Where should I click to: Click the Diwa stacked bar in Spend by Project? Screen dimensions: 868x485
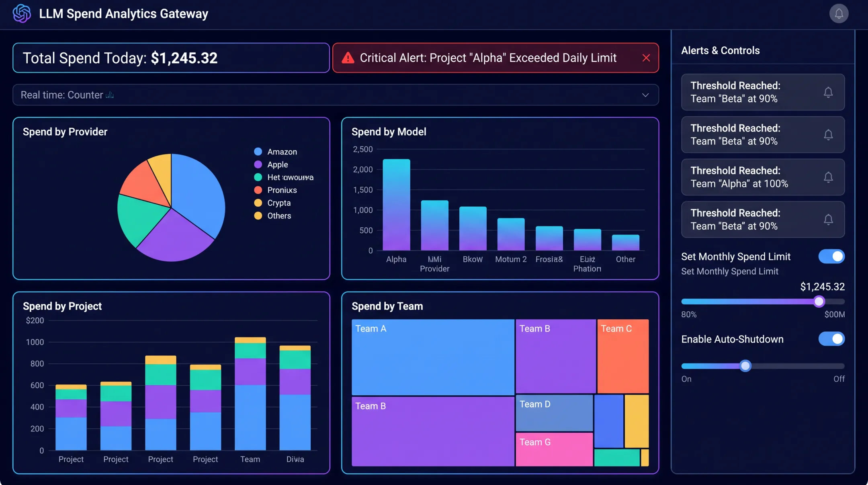(x=295, y=398)
